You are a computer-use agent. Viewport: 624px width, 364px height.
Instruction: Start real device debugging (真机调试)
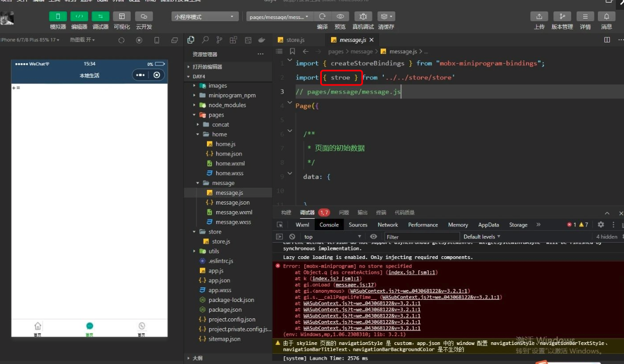pos(363,16)
